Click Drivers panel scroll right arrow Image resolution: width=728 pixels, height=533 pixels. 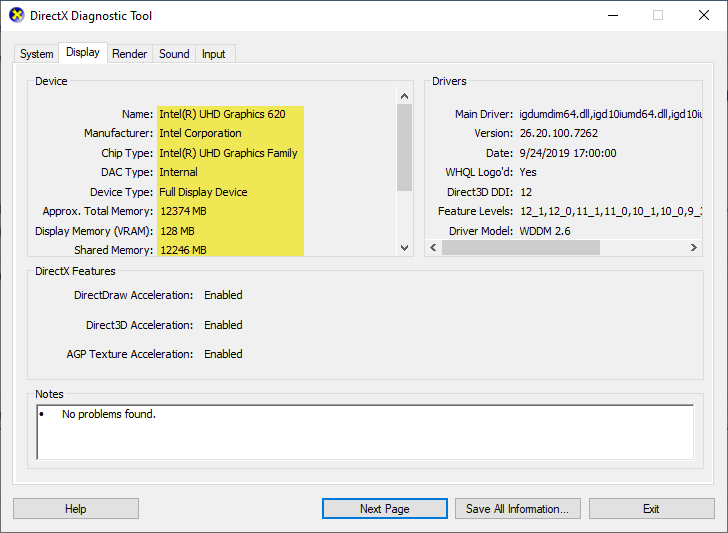(694, 247)
